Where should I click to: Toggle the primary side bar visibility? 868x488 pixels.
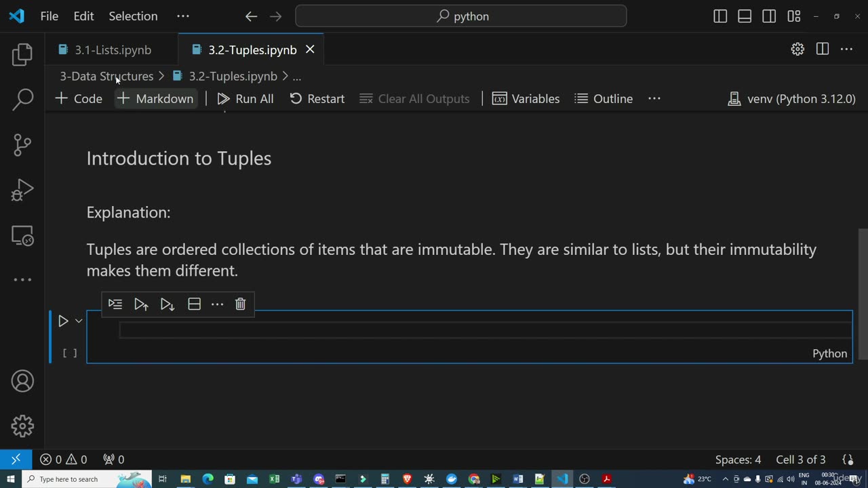[721, 16]
